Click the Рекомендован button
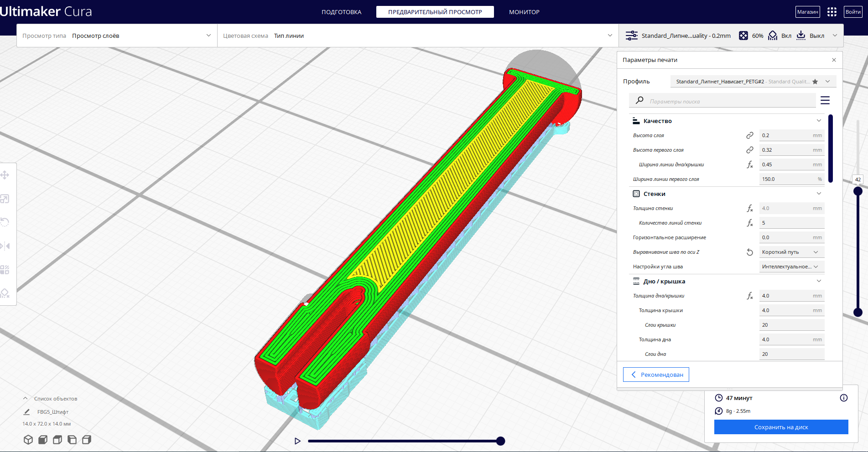 click(x=656, y=375)
